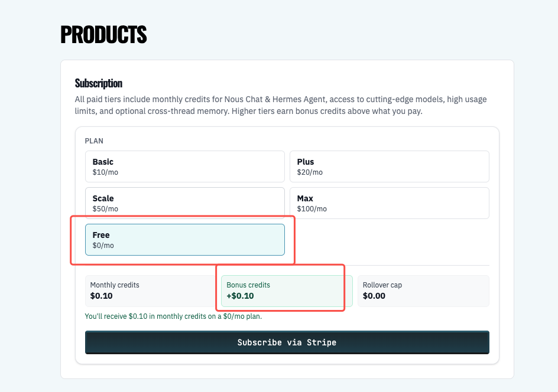The image size is (558, 392).
Task: Click the PLAN label above options
Action: pos(95,141)
